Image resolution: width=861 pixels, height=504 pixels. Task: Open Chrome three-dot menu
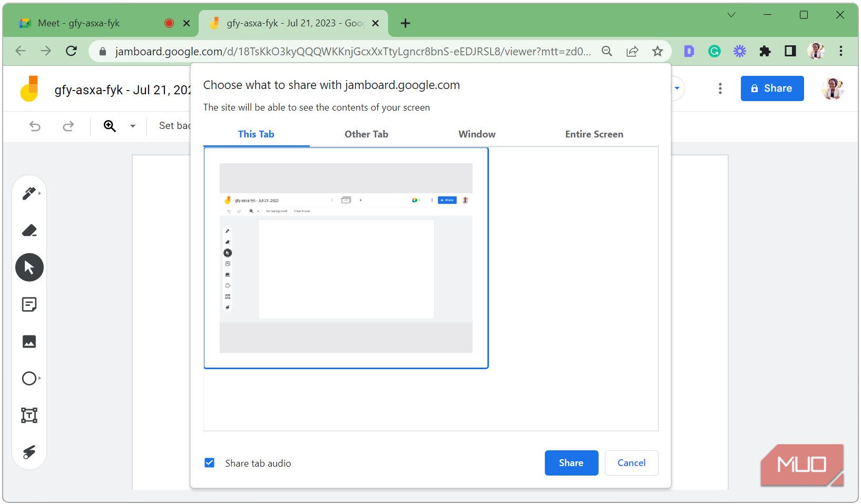841,51
